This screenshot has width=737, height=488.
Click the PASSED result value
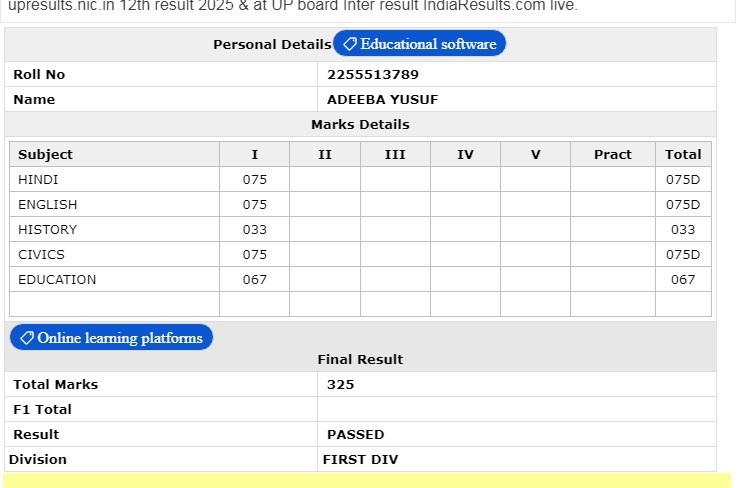[x=355, y=434]
